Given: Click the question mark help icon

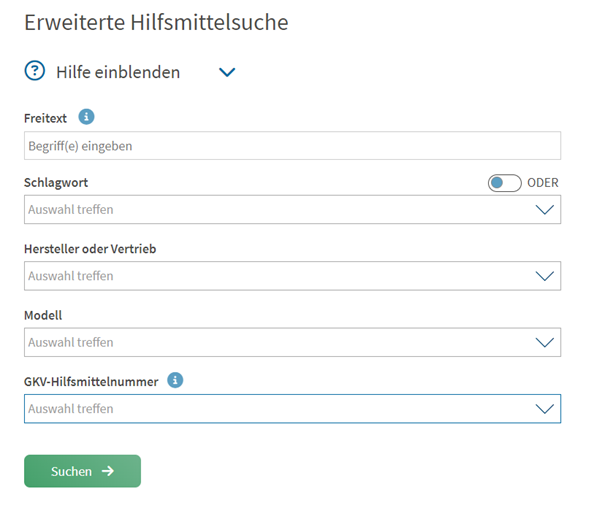Looking at the screenshot, I should (x=35, y=71).
